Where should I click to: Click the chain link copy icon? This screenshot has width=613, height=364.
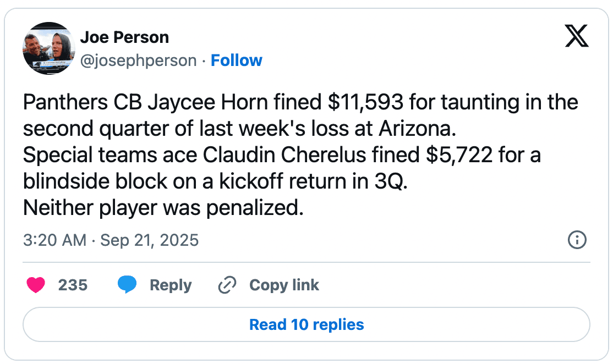(x=227, y=285)
